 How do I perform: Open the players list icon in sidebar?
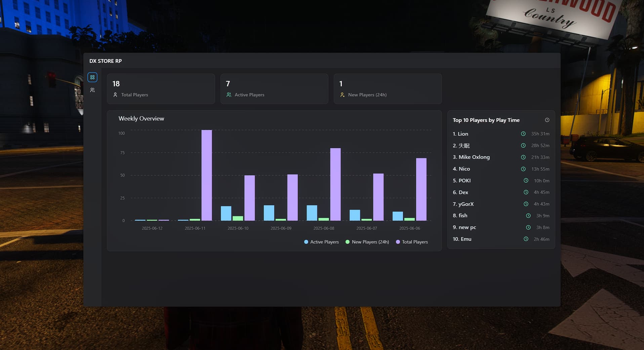coord(92,90)
